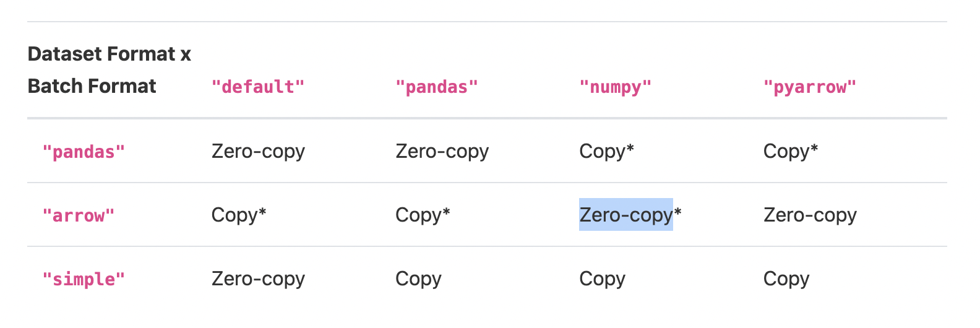Select the "numpy" column header
Image resolution: width=980 pixels, height=328 pixels.
point(616,87)
